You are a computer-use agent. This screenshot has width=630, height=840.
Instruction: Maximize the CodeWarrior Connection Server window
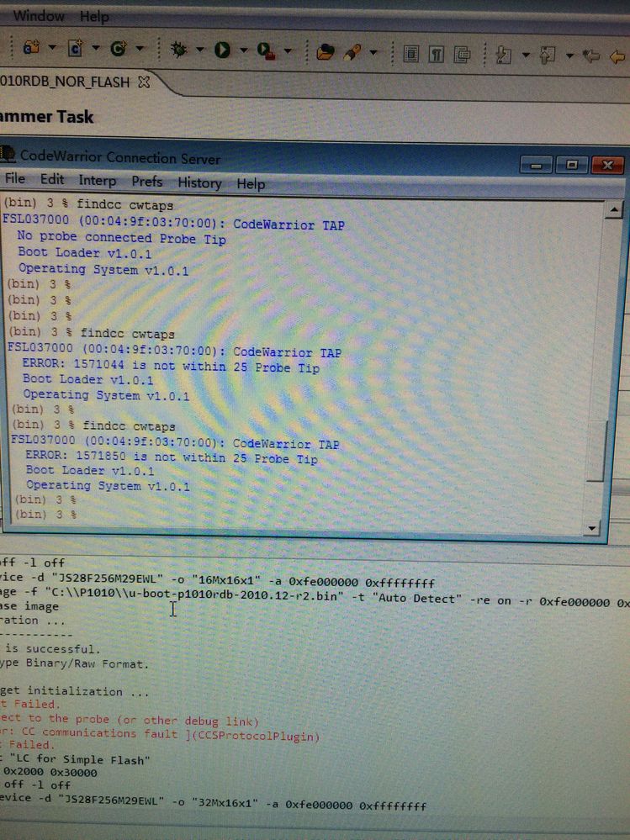click(572, 165)
